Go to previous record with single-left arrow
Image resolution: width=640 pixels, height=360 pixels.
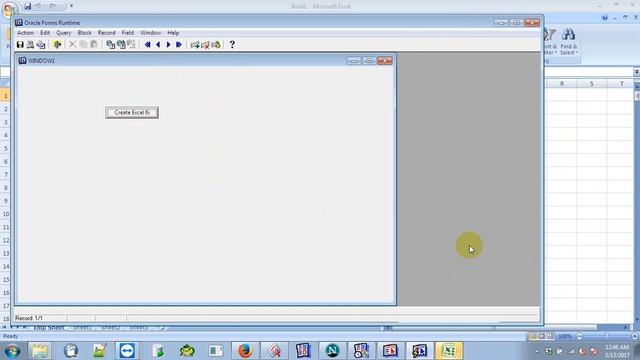[x=158, y=44]
